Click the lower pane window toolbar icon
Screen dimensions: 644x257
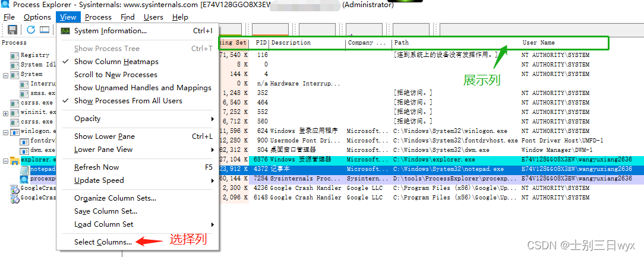pyautogui.click(x=45, y=30)
